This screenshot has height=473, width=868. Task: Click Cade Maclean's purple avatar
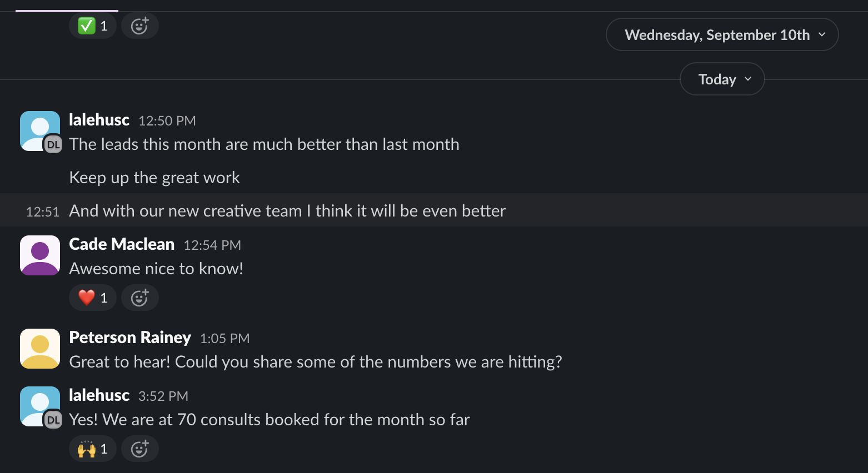[x=39, y=255]
